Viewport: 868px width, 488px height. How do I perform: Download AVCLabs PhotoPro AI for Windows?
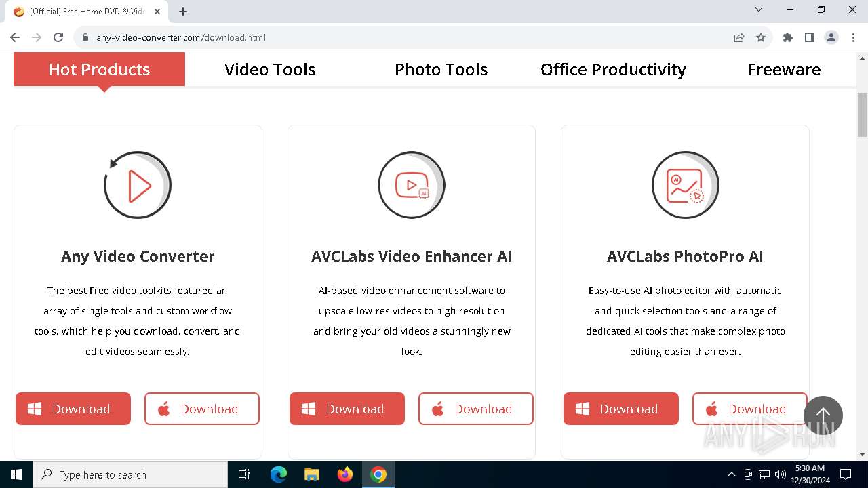pos(621,409)
